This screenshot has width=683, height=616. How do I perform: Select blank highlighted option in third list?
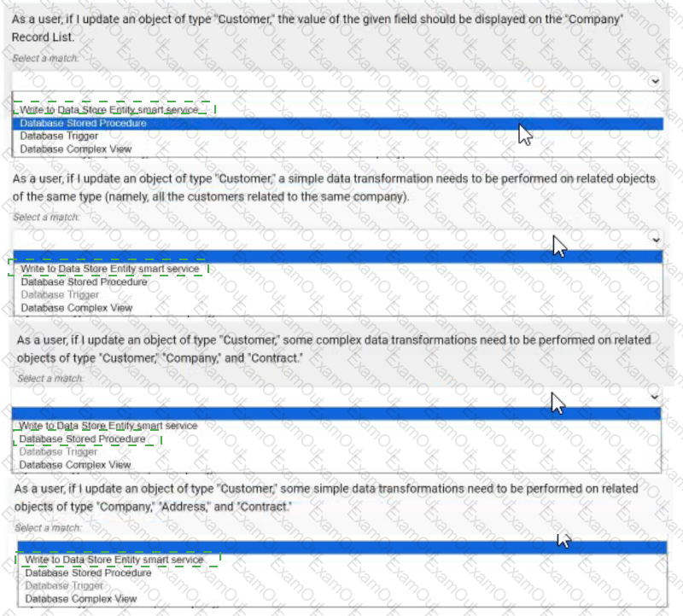pos(336,413)
